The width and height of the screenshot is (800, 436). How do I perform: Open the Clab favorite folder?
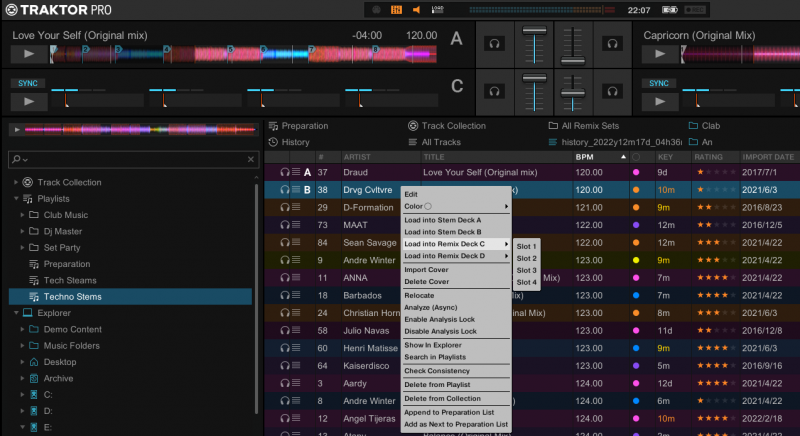coord(704,125)
